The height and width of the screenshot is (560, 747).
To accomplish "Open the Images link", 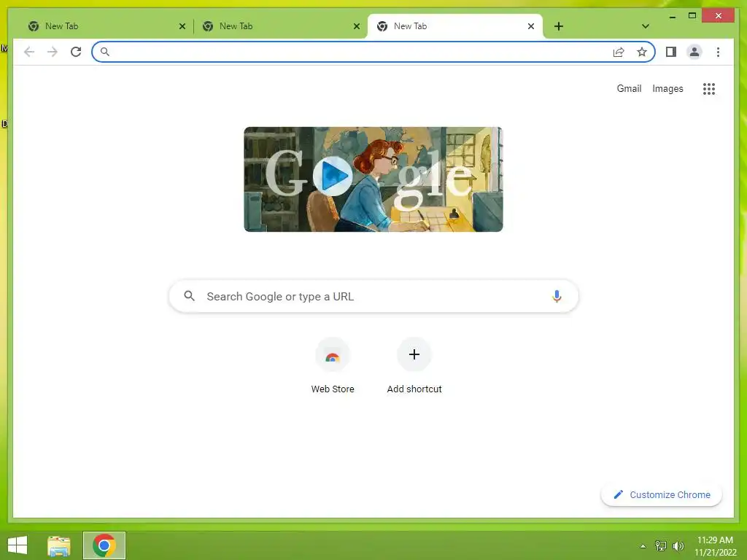I will 667,88.
